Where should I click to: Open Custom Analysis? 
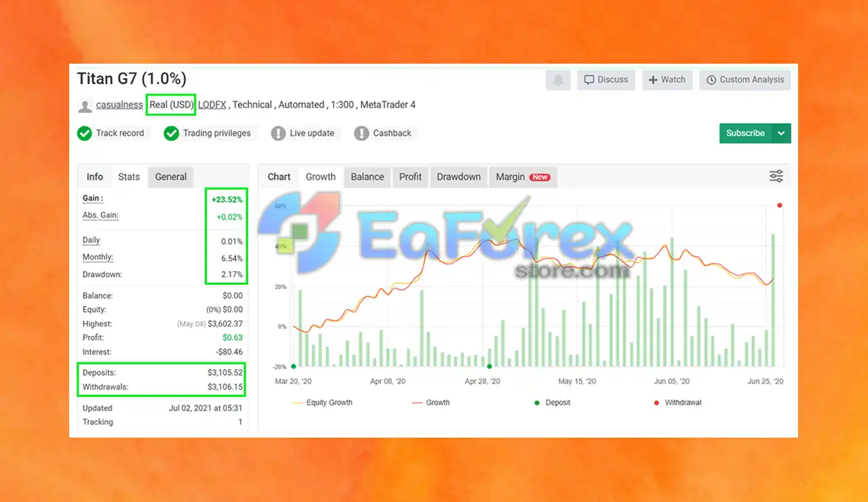pos(745,80)
